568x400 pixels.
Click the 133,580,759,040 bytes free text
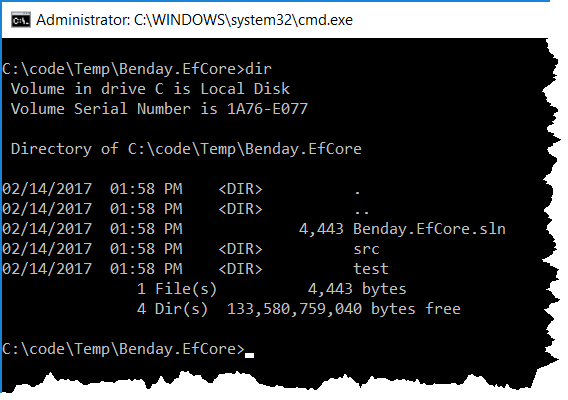click(343, 309)
